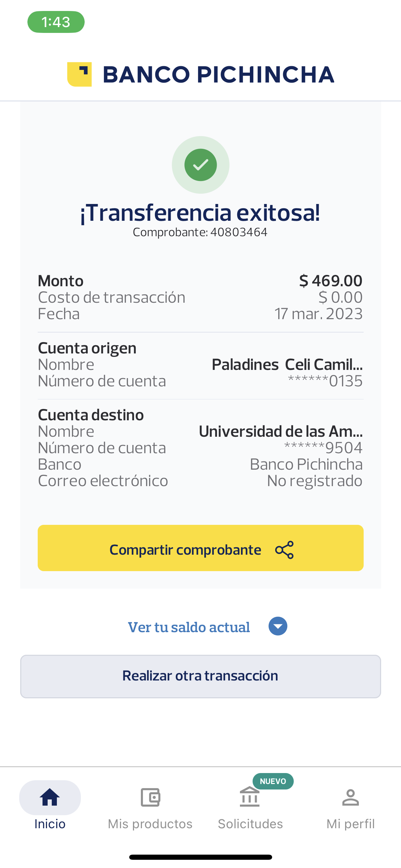401x868 pixels.
Task: Tap the truncated origin name Paladines Celi
Action: pyautogui.click(x=287, y=364)
